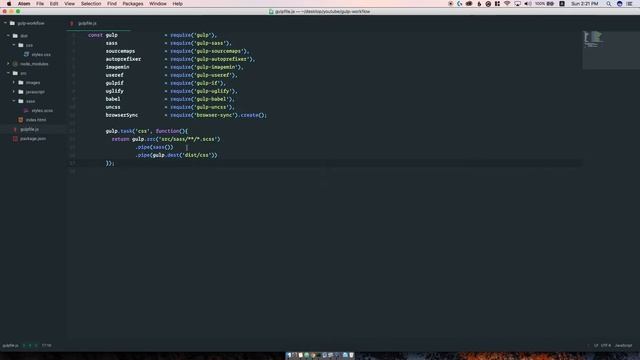
Task: Click the styles.scss Sass file icon
Action: 27,110
